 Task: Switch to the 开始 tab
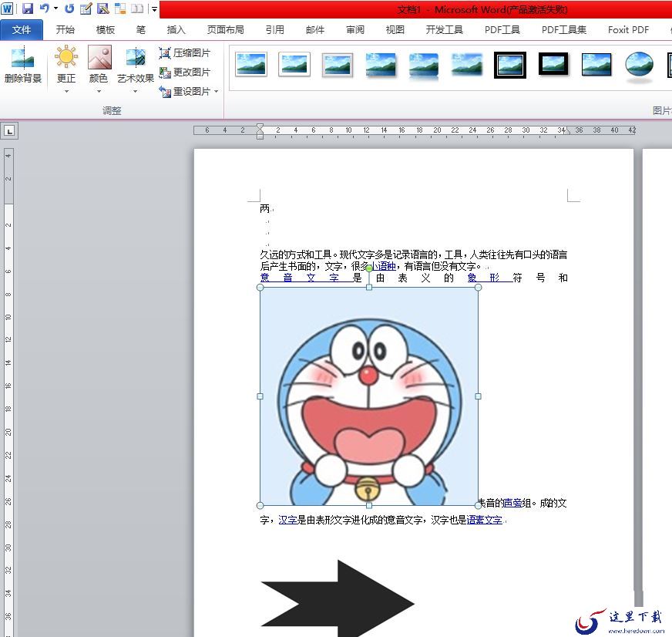(66, 29)
